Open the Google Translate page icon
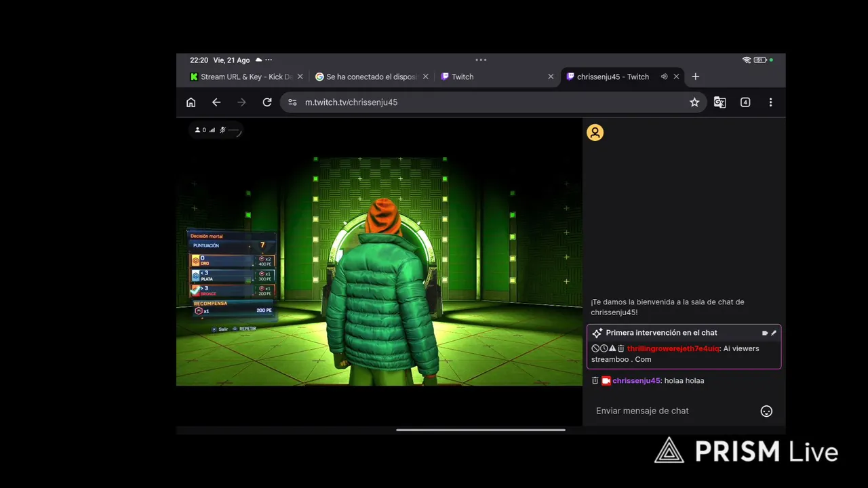868x488 pixels. (x=719, y=102)
